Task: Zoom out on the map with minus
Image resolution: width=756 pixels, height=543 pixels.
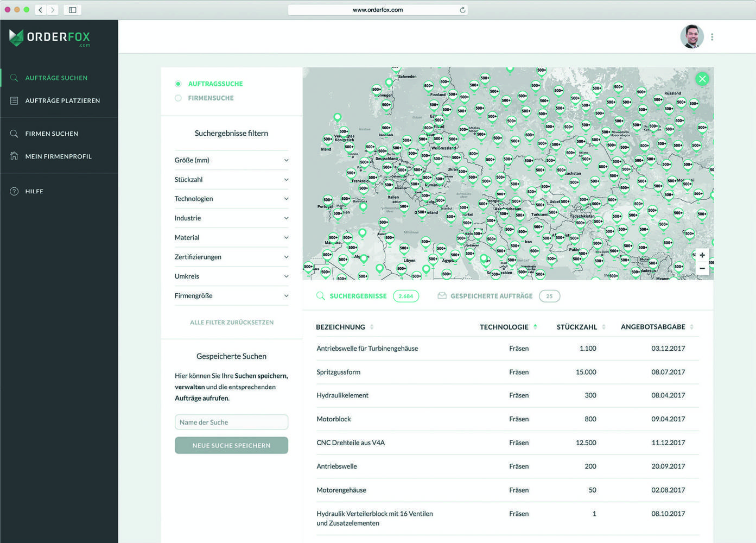Action: click(x=702, y=268)
